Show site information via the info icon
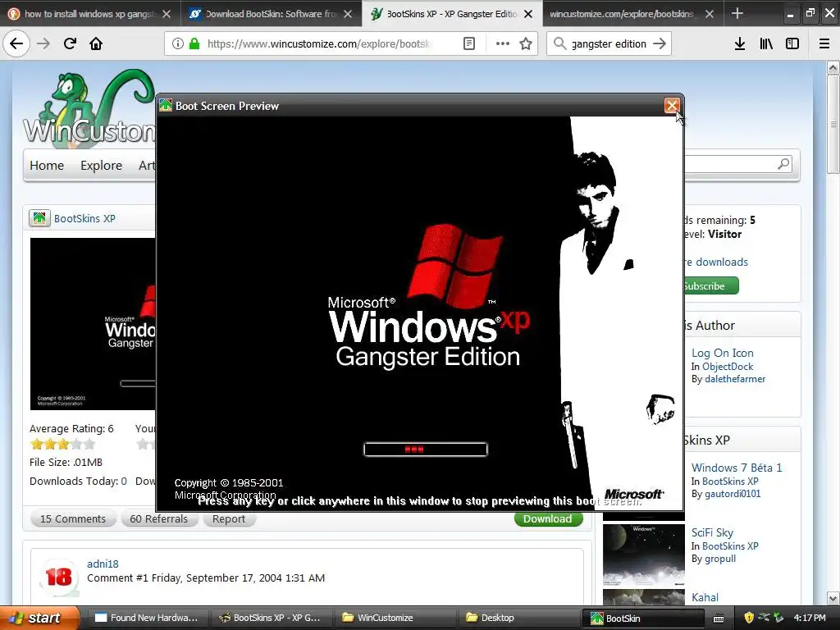 [x=178, y=43]
